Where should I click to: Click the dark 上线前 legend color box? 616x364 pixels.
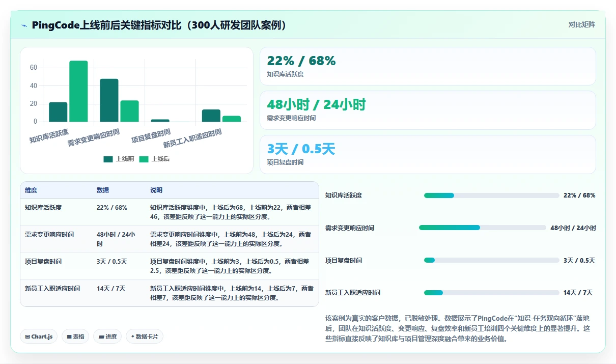(108, 159)
